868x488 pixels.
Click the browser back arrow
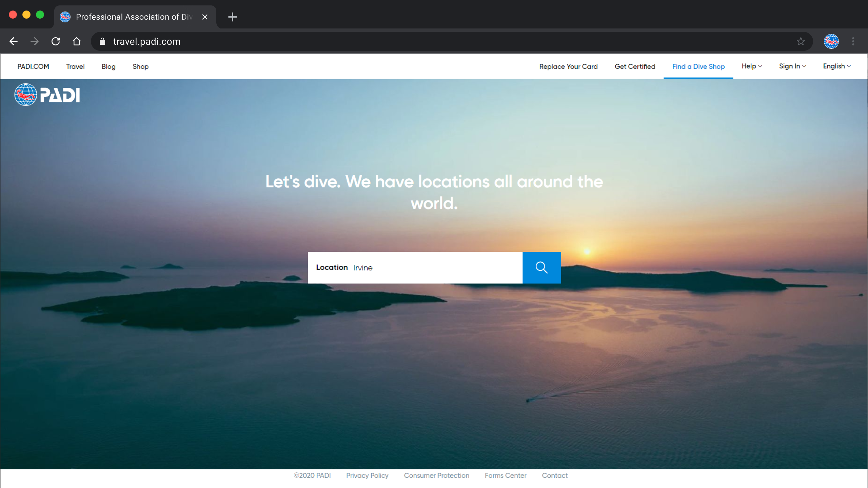click(14, 41)
